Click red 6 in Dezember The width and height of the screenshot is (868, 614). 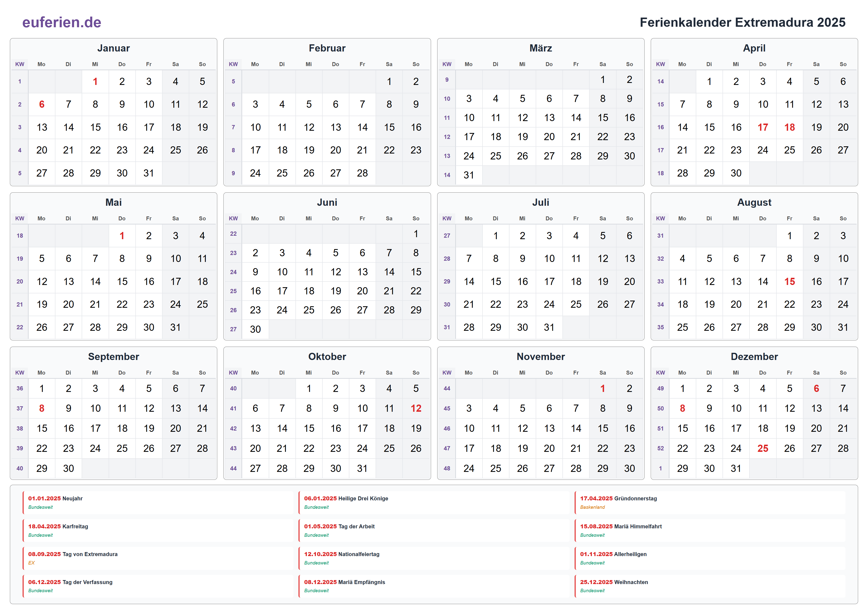[816, 388]
